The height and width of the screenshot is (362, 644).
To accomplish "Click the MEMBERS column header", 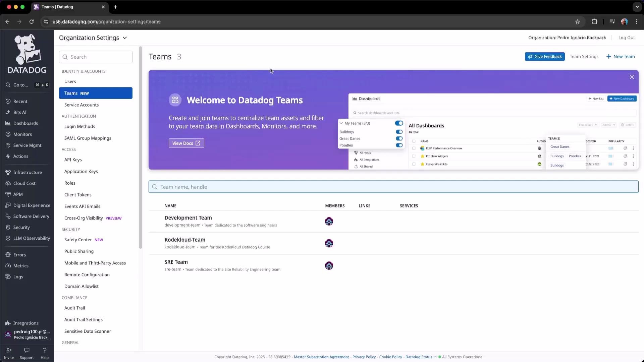I will point(335,206).
